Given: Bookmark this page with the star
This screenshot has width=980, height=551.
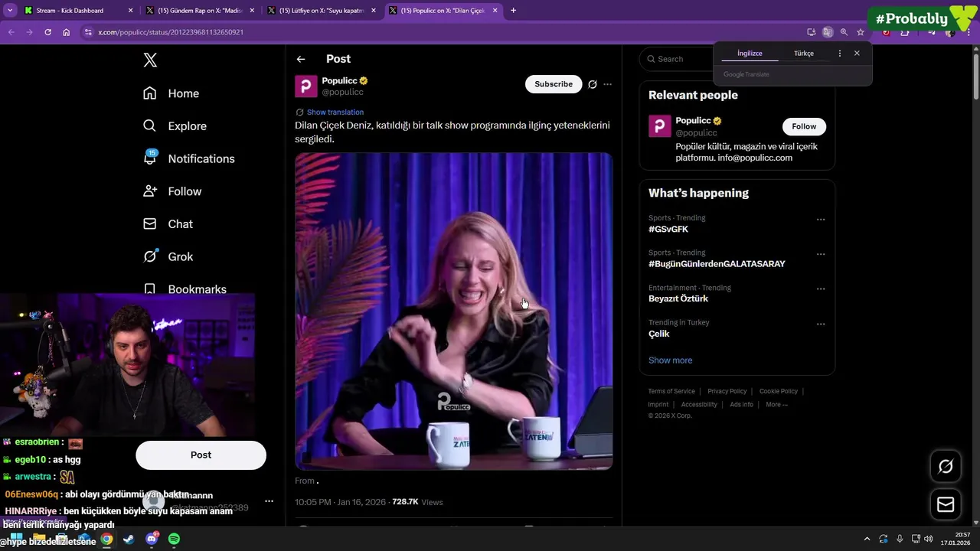Looking at the screenshot, I should pos(861,32).
